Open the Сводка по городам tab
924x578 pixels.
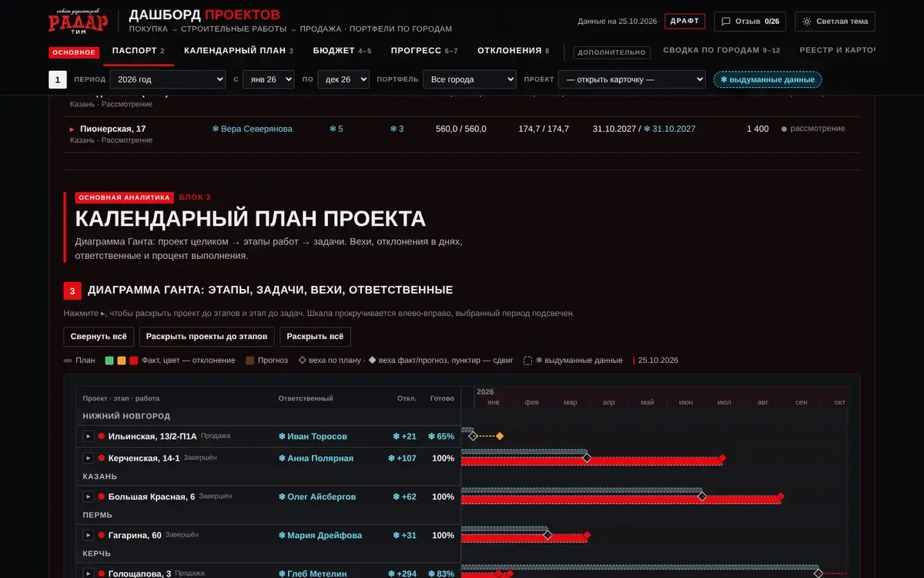721,51
